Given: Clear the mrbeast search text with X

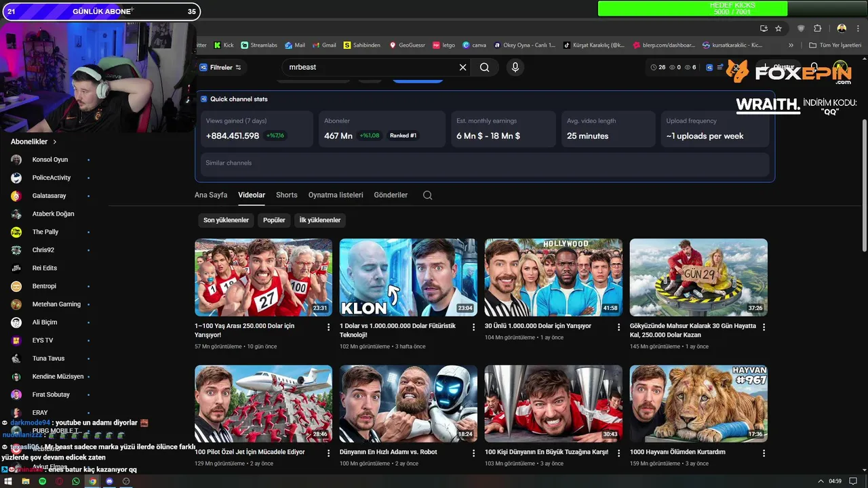Looking at the screenshot, I should pyautogui.click(x=462, y=67).
